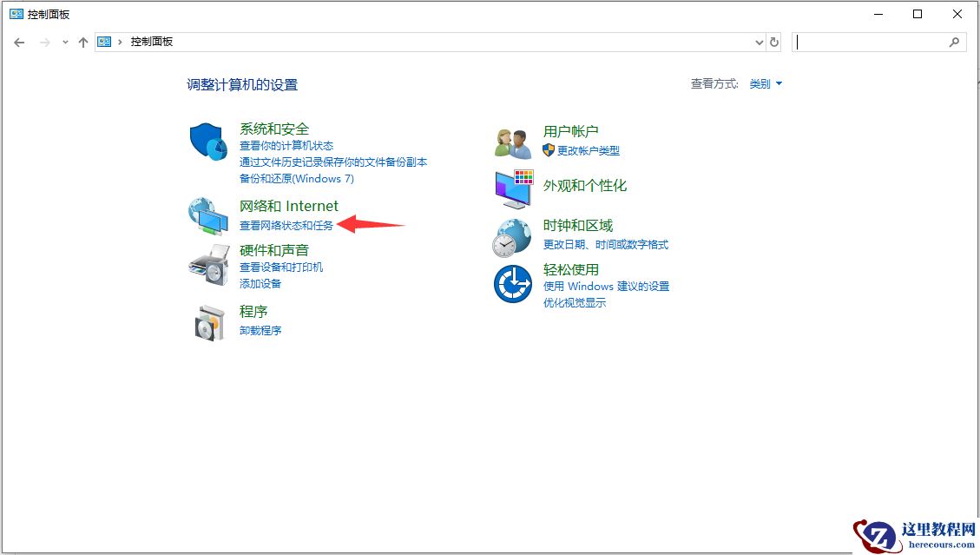Click the Control Panel icon in address bar
Image resolution: width=980 pixels, height=555 pixels.
tap(104, 40)
